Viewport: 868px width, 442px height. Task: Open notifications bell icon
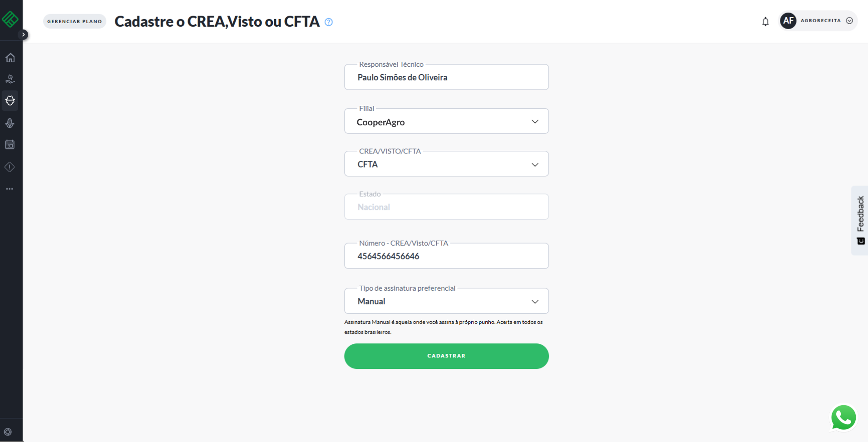click(765, 21)
